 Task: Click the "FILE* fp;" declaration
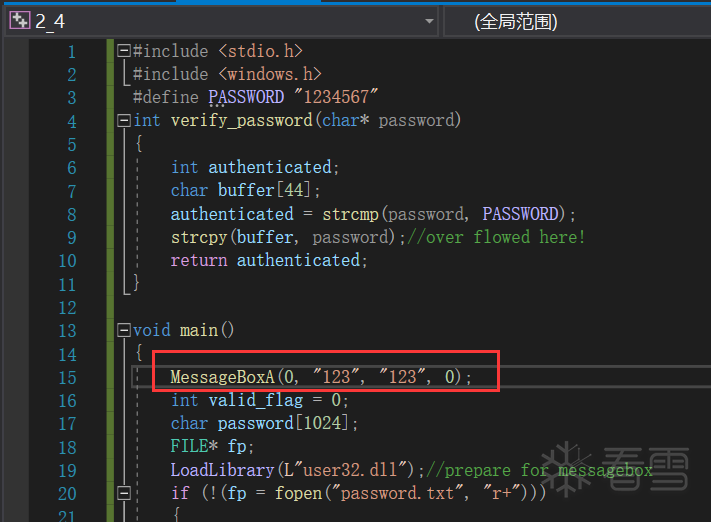tap(212, 446)
